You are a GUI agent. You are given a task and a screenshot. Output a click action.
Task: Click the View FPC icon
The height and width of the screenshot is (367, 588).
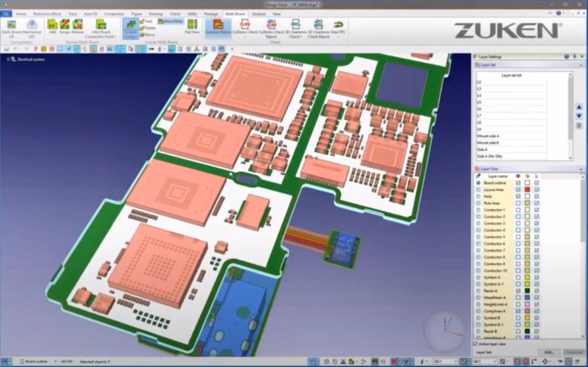tap(338, 25)
